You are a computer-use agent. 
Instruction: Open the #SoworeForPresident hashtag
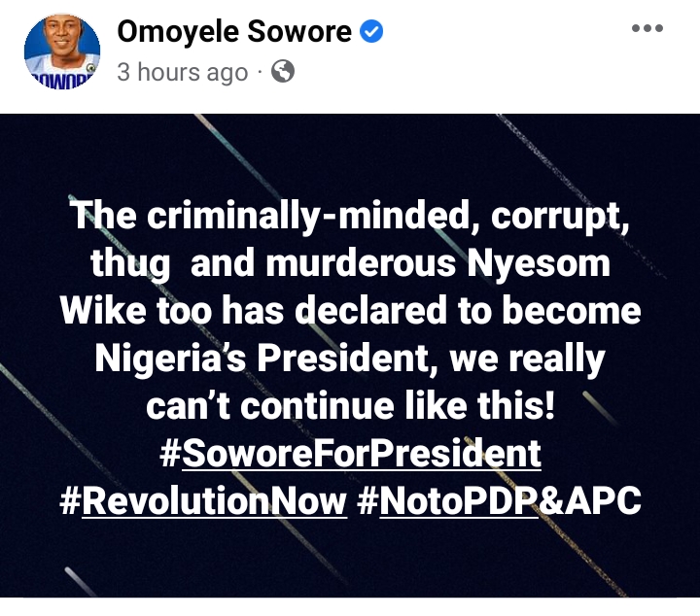[349, 454]
